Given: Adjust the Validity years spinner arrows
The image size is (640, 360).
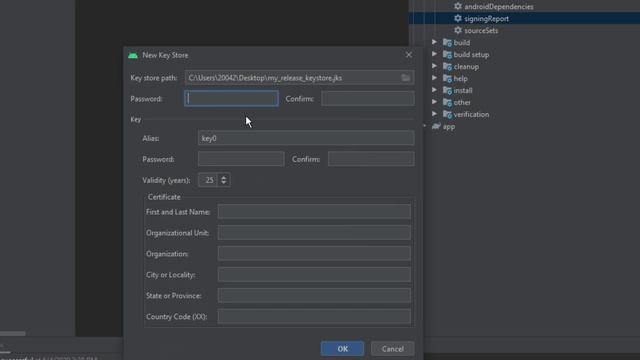Looking at the screenshot, I should [x=224, y=180].
